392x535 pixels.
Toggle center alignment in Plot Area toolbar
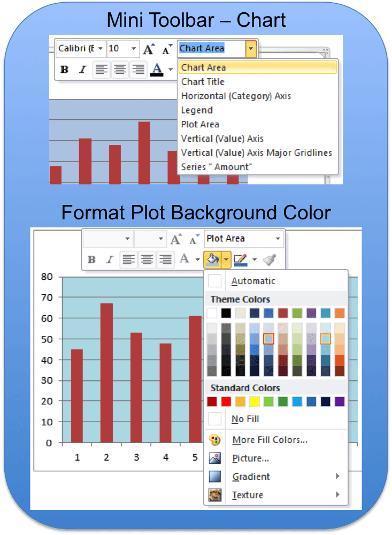pos(147,260)
